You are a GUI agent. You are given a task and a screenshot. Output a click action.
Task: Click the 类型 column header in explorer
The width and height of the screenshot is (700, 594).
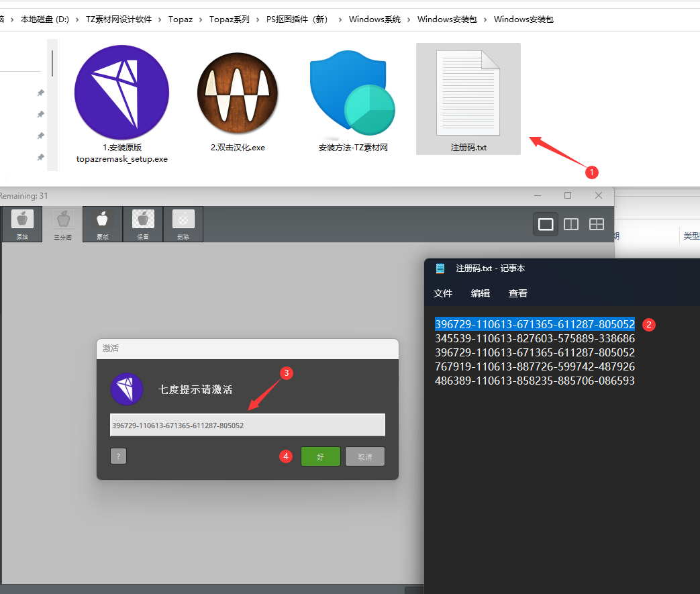[x=691, y=236]
